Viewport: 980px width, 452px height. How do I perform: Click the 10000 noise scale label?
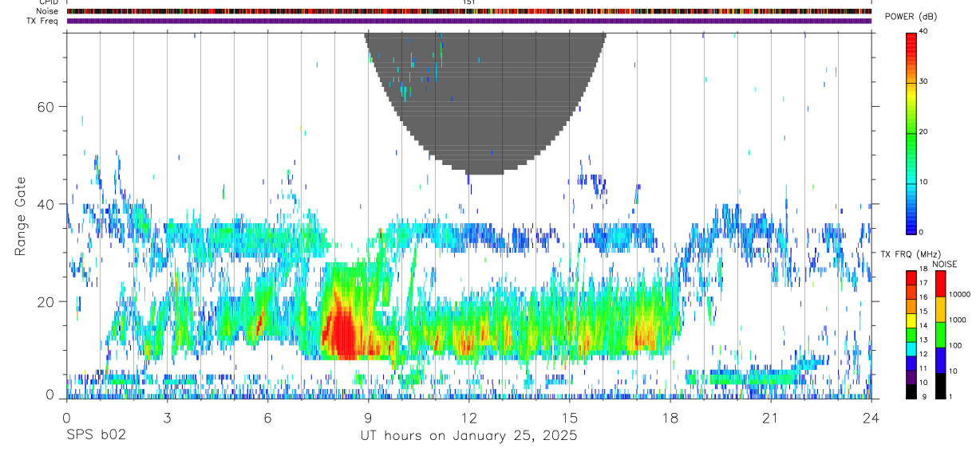click(959, 294)
